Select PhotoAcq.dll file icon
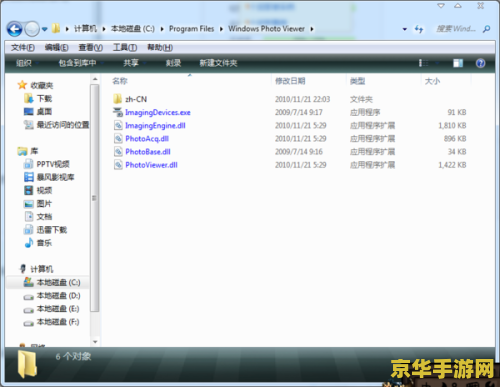This screenshot has height=387, width=500. coord(118,138)
